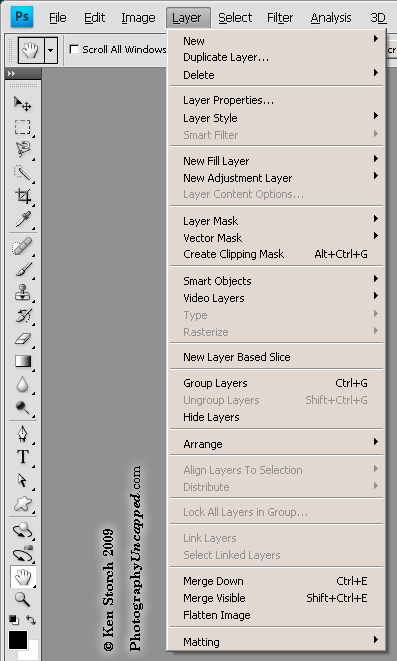Select the Blur tool

click(22, 384)
